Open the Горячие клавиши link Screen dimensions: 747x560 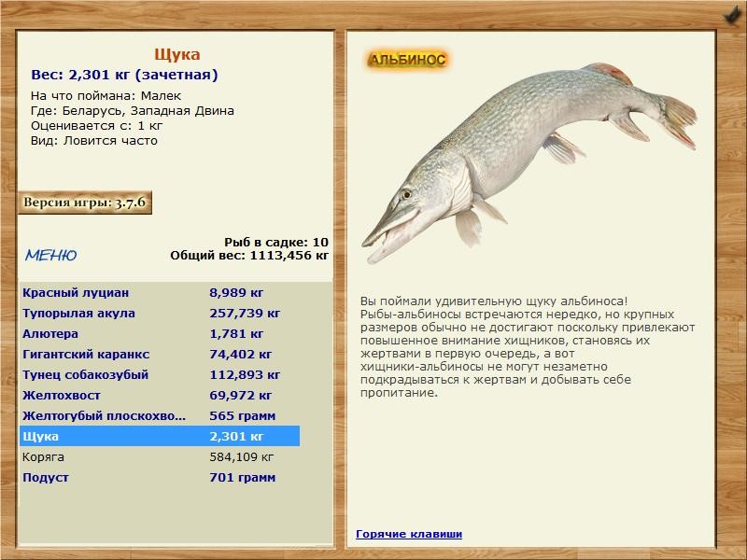click(x=409, y=534)
